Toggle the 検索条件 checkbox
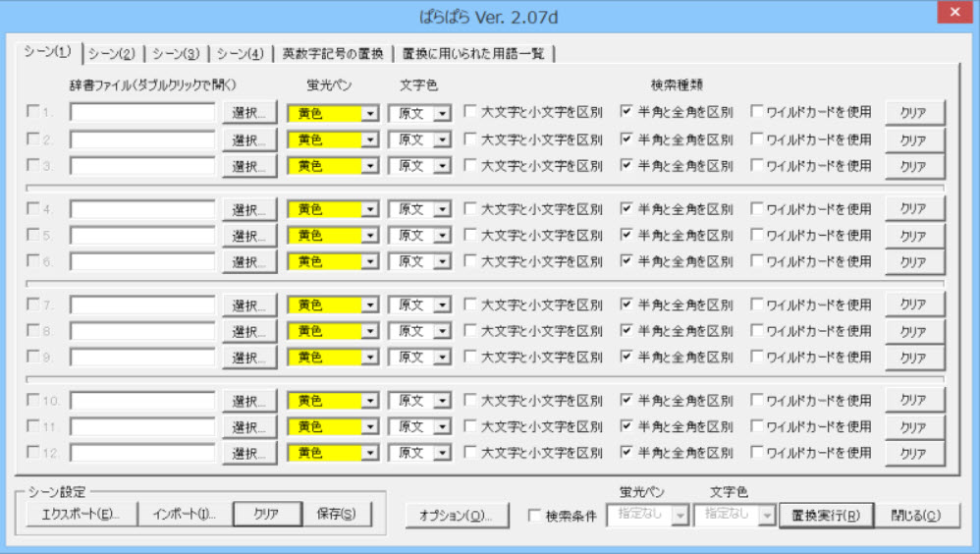980x554 pixels. click(534, 516)
